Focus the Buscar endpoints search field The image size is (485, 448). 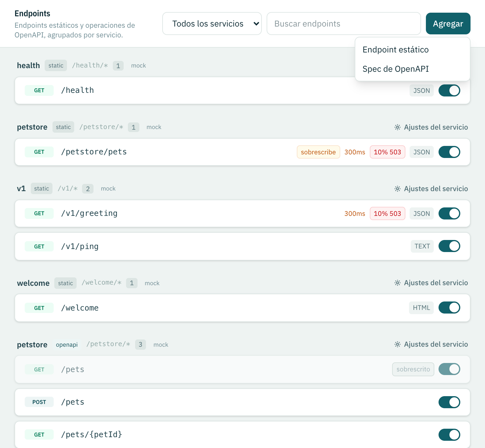click(x=344, y=24)
